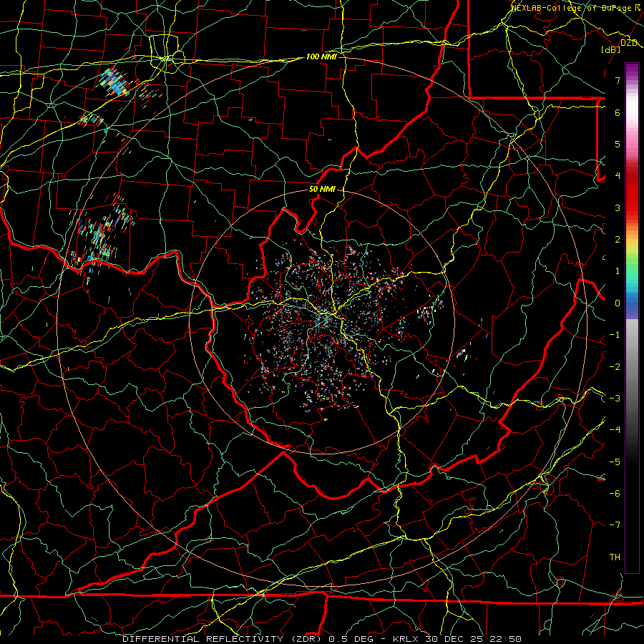Image resolution: width=644 pixels, height=644 pixels.
Task: Click the "-4" value on the color scale
Action: tap(615, 430)
